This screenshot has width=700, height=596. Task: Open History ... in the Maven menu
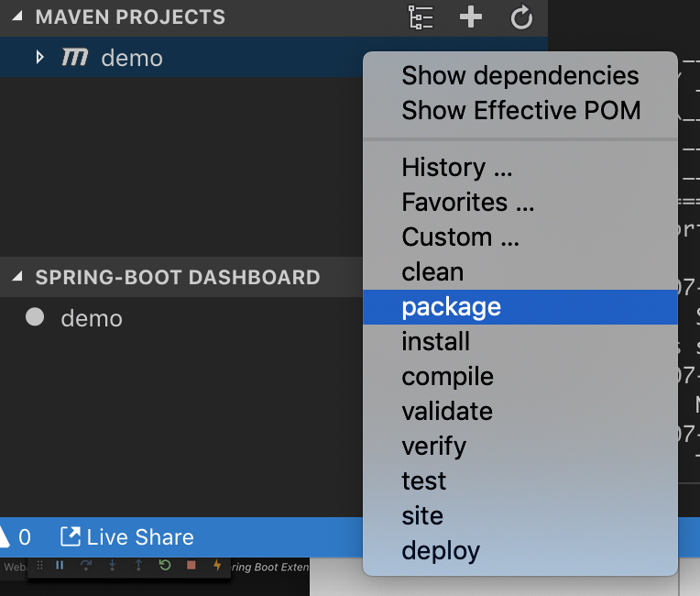(x=520, y=167)
